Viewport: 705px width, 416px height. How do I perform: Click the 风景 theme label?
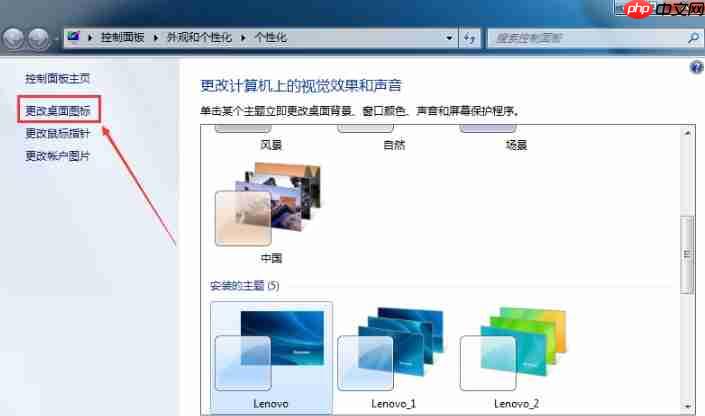point(271,145)
